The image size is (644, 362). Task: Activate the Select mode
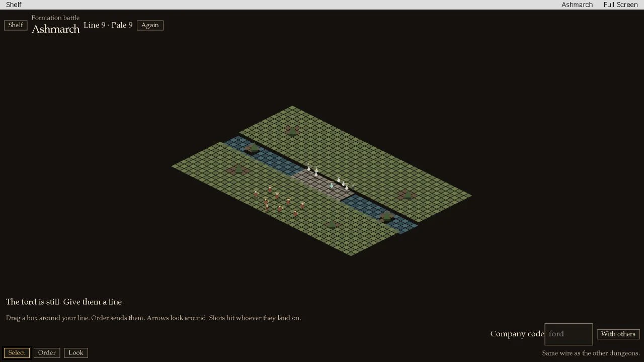click(x=17, y=352)
